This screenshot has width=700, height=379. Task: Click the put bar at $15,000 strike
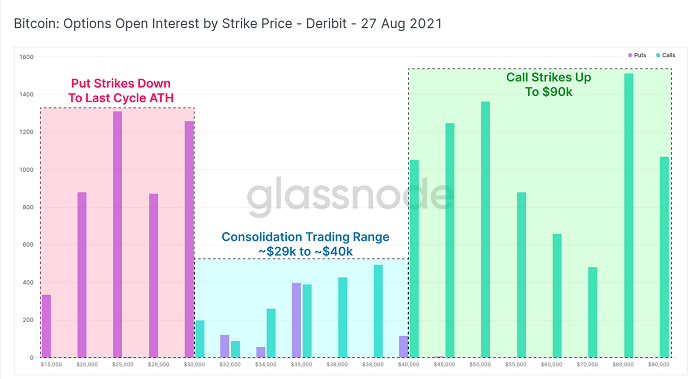point(46,326)
